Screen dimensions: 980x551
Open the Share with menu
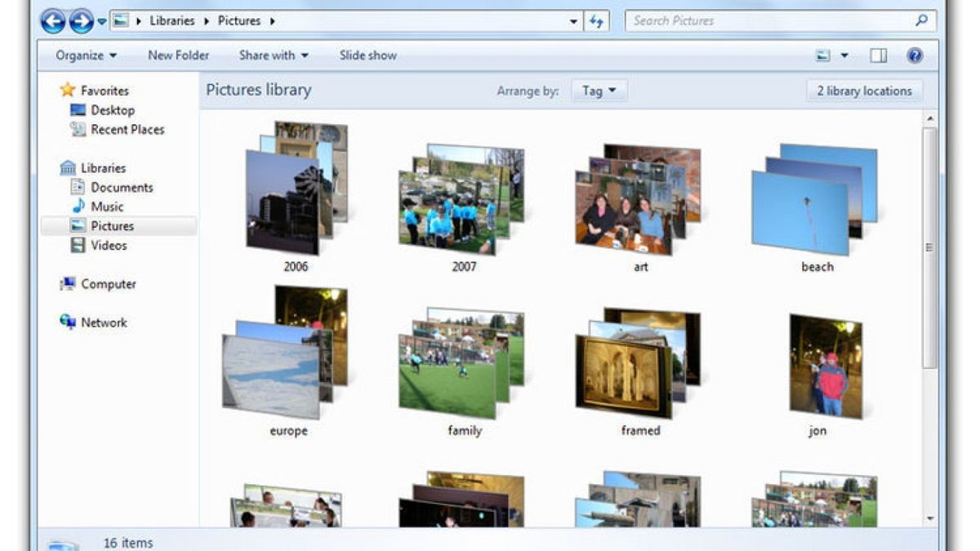pyautogui.click(x=273, y=55)
